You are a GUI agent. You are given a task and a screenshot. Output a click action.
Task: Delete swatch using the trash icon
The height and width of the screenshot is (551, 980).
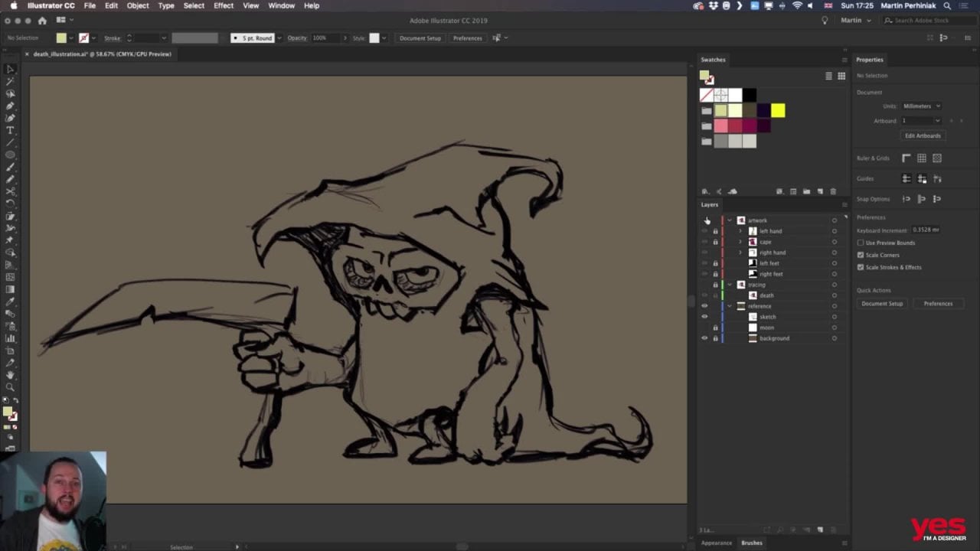[833, 191]
